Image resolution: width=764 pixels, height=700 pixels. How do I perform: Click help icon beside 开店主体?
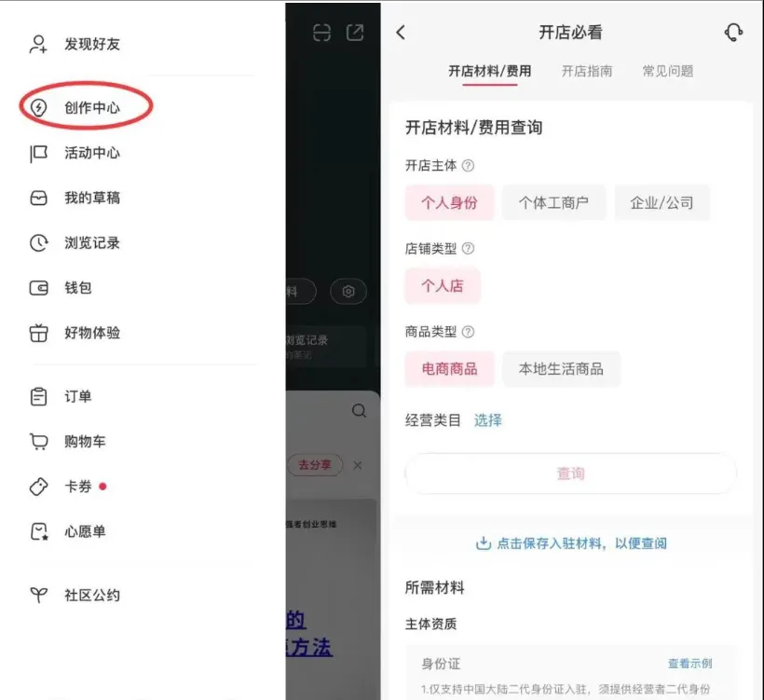click(468, 166)
